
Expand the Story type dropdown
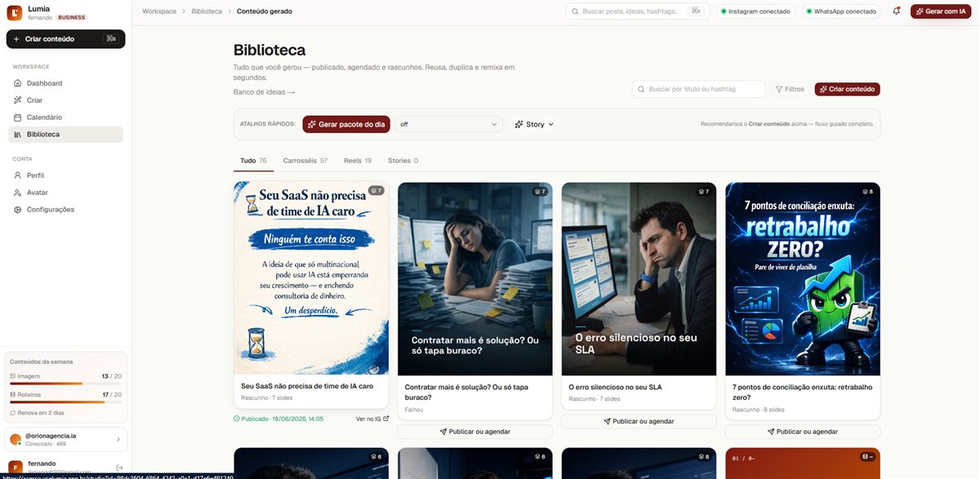point(534,124)
